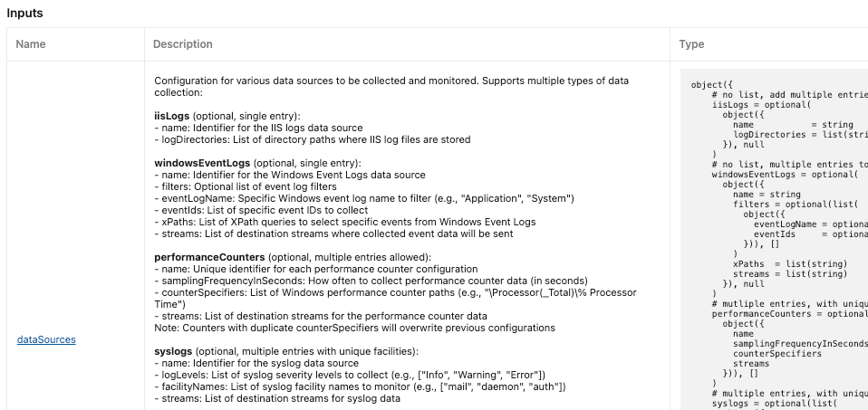Click the logDirectories description line
The image size is (868, 410).
tap(313, 139)
